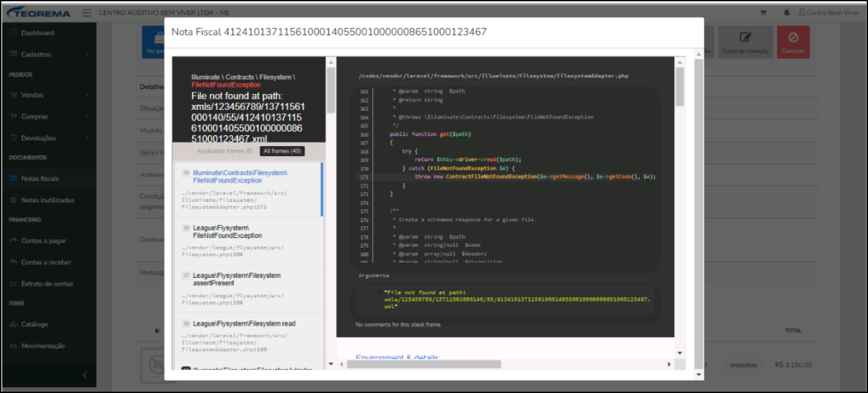Click the frames list scroll-down arrow
868x393 pixels.
(x=331, y=364)
